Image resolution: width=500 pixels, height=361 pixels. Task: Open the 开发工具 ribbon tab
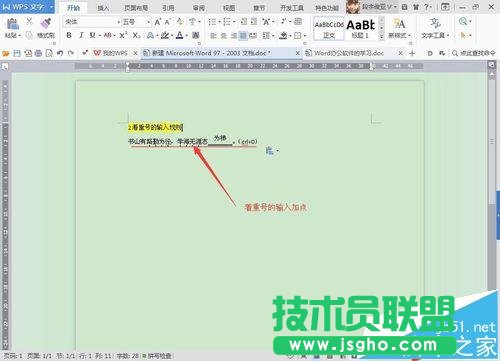click(x=291, y=8)
